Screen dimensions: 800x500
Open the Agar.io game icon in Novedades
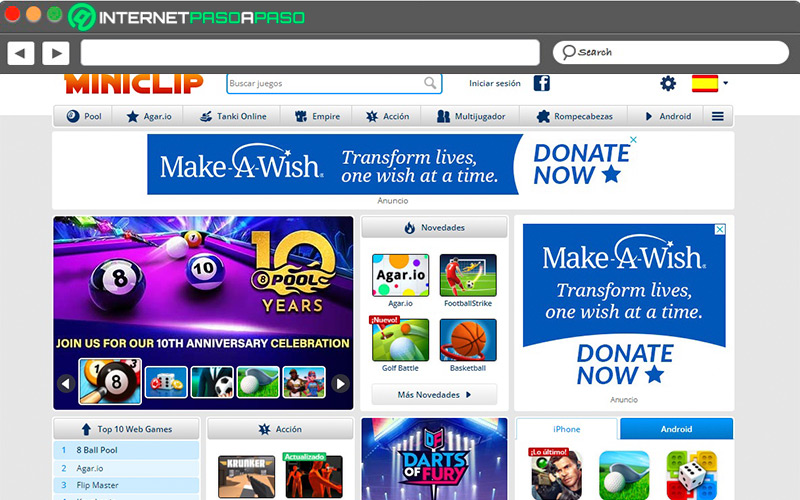[401, 276]
